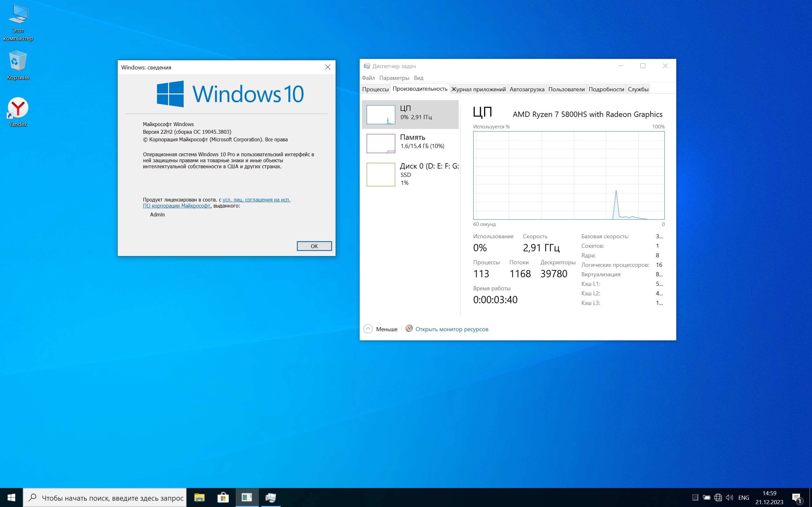Image resolution: width=812 pixels, height=507 pixels.
Task: Open Microsoft Store from the taskbar
Action: (223, 497)
